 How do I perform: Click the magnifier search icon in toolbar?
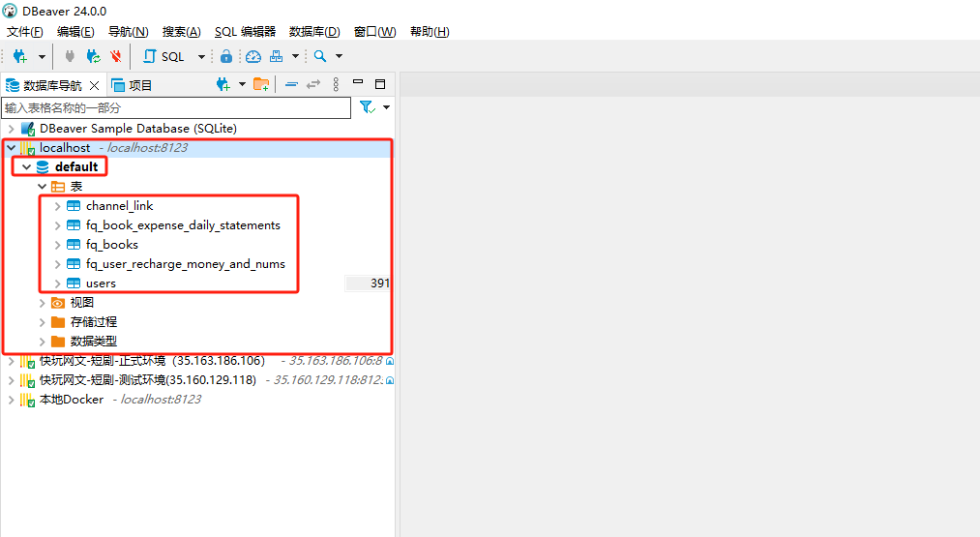pyautogui.click(x=320, y=56)
